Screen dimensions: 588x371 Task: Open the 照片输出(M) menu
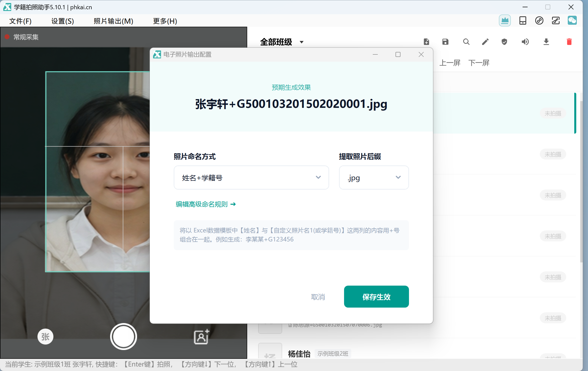[x=113, y=21]
